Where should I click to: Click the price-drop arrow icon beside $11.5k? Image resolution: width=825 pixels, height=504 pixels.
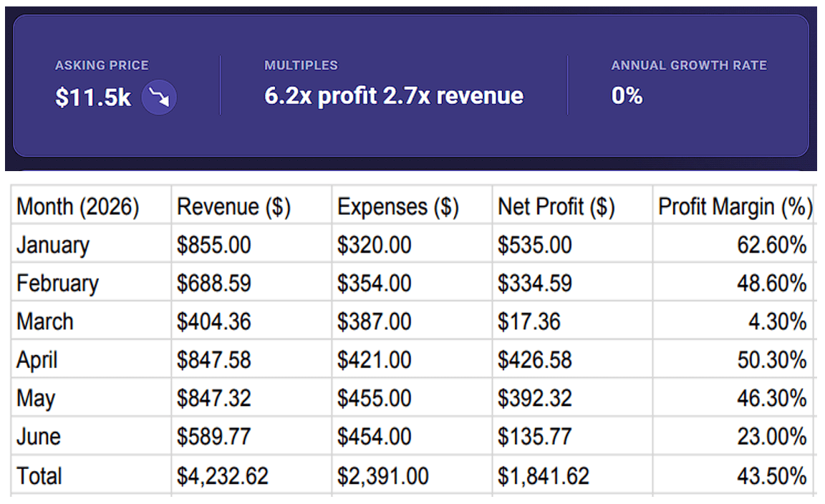point(159,97)
